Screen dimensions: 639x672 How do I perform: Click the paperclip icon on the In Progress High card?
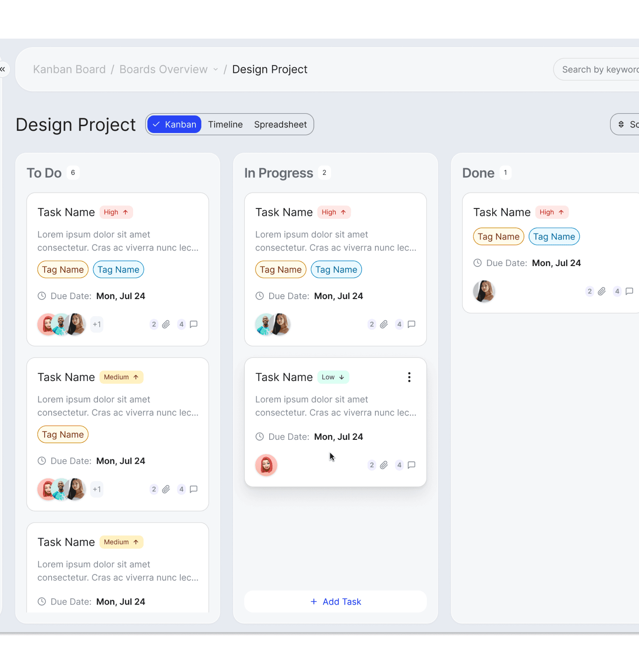384,324
